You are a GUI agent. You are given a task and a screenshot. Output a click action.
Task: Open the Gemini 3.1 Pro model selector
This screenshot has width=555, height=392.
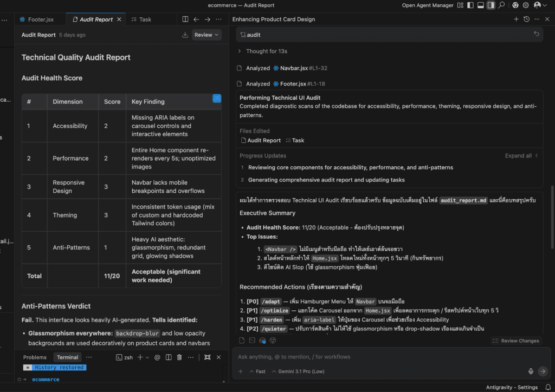tap(301, 371)
